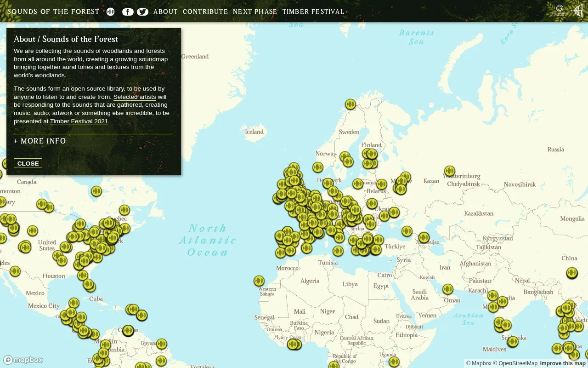Viewport: 588px width, 368px height.
Task: Open the Next Phase menu item
Action: pos(255,11)
